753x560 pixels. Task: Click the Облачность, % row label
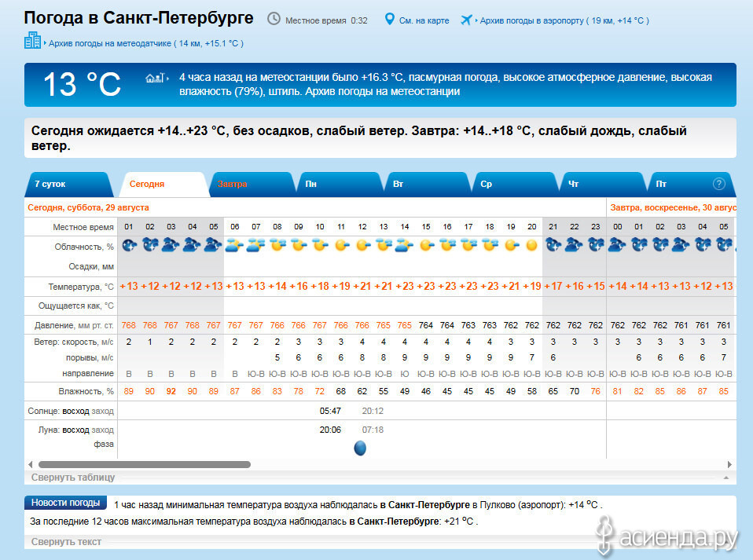84,247
